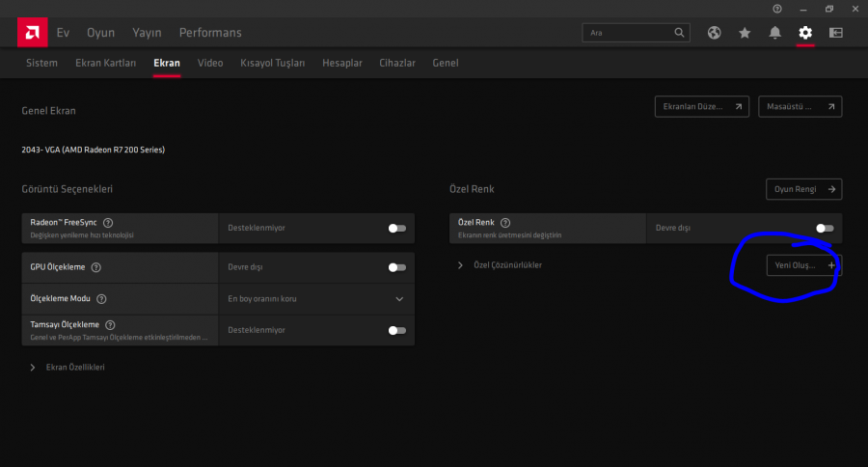Toggle Radeon FreeSync switch
Screen dimensions: 868x467
coord(396,229)
